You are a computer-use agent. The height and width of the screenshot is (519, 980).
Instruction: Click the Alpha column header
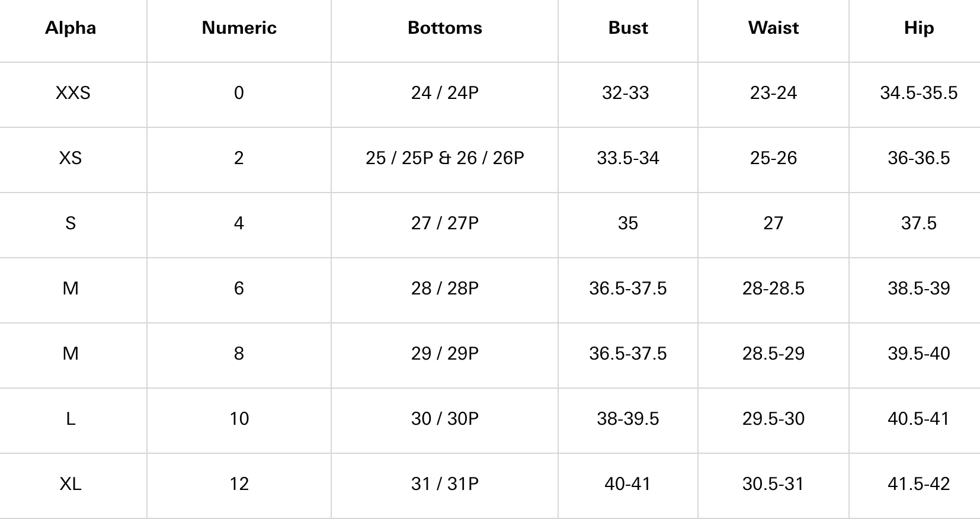tap(71, 28)
